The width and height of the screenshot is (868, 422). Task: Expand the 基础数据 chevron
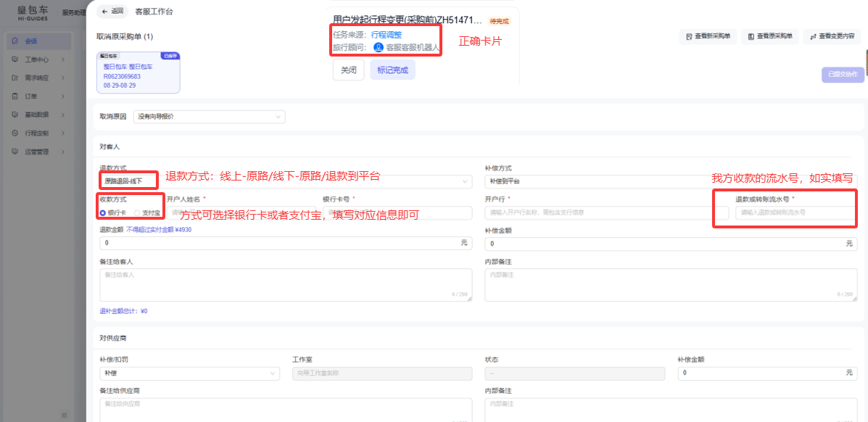tap(64, 115)
